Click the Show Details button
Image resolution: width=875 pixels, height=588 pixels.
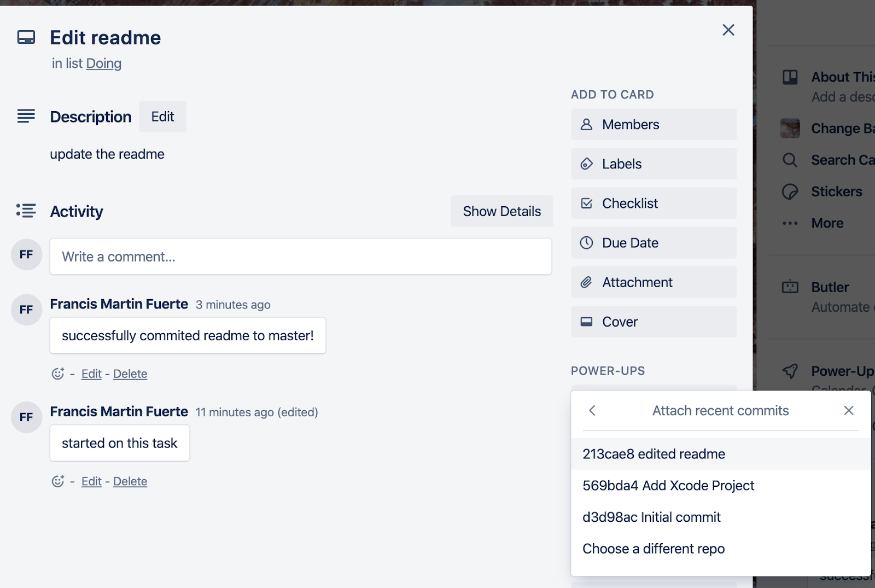pyautogui.click(x=501, y=212)
